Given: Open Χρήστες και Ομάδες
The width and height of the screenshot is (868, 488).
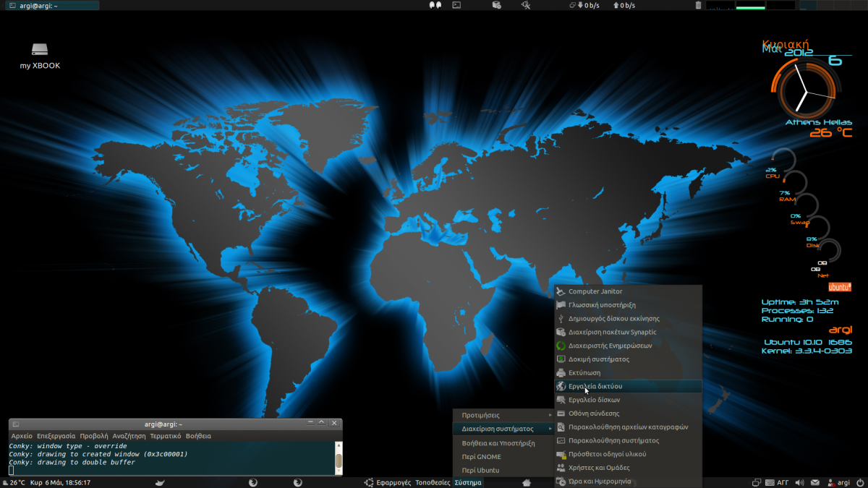Looking at the screenshot, I should click(628, 468).
